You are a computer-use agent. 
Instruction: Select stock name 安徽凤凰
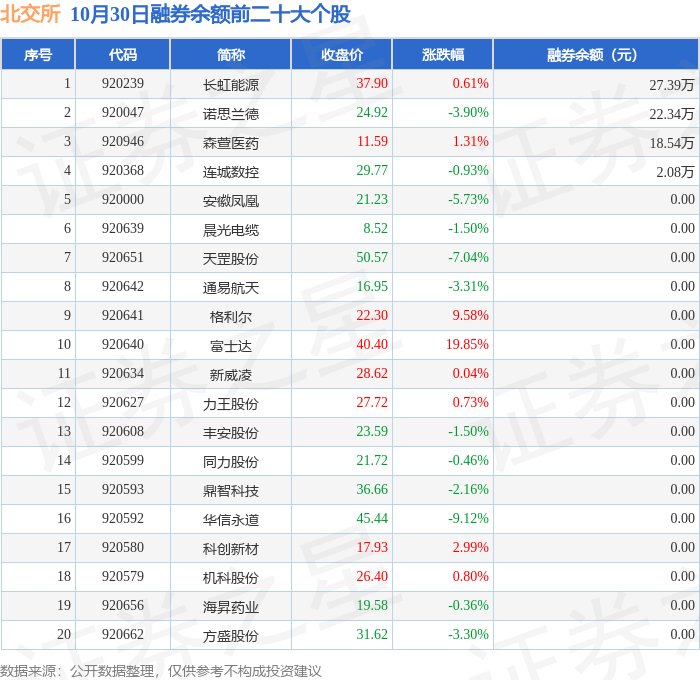(231, 201)
